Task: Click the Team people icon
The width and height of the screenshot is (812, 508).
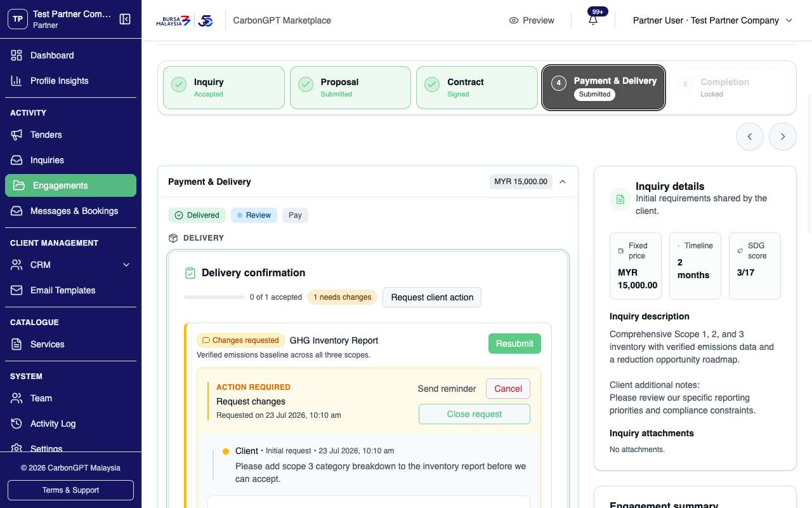Action: [16, 398]
